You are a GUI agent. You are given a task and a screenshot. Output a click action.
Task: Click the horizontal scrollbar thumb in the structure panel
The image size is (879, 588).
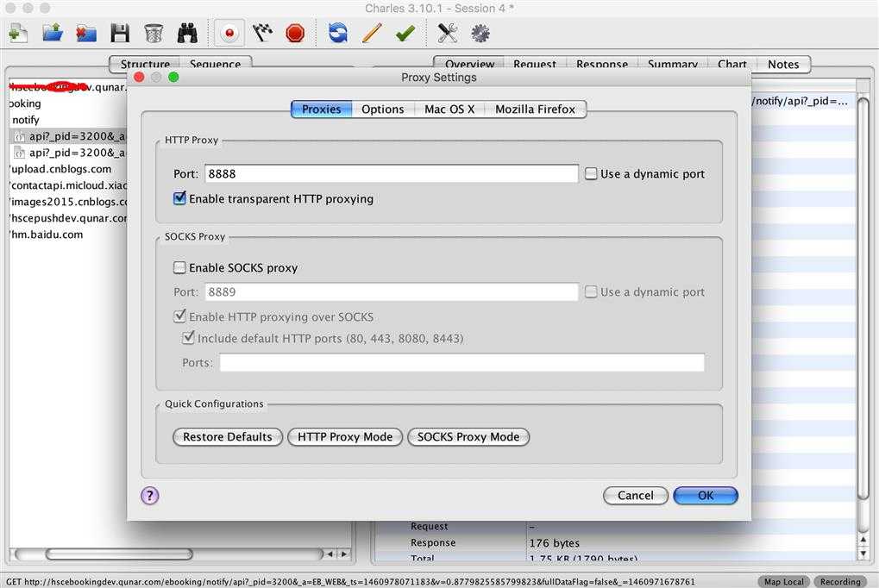[119, 554]
